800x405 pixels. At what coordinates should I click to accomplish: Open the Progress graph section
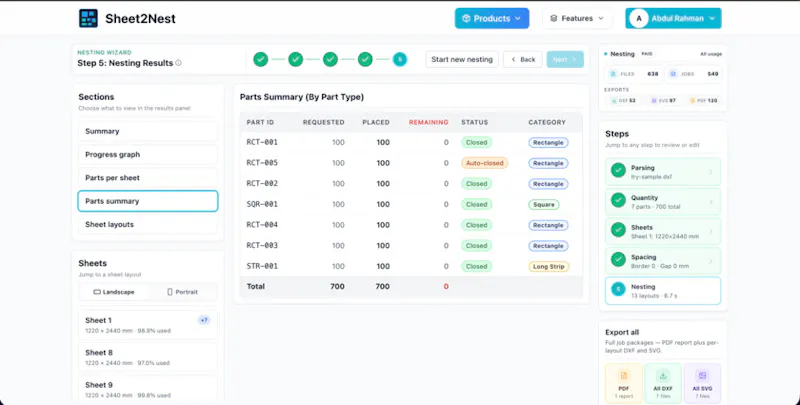click(x=148, y=155)
